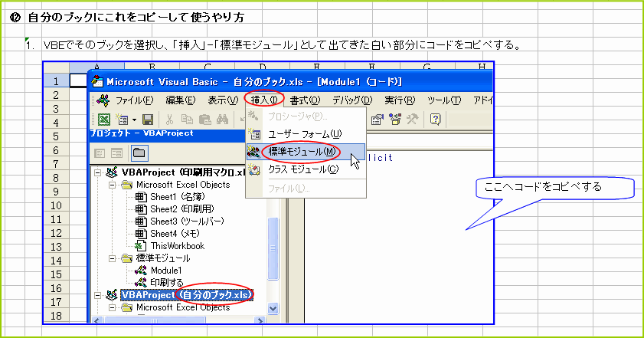This screenshot has width=644, height=338.
Task: Choose クラス モジュール(C) from insert menu
Action: (306, 169)
